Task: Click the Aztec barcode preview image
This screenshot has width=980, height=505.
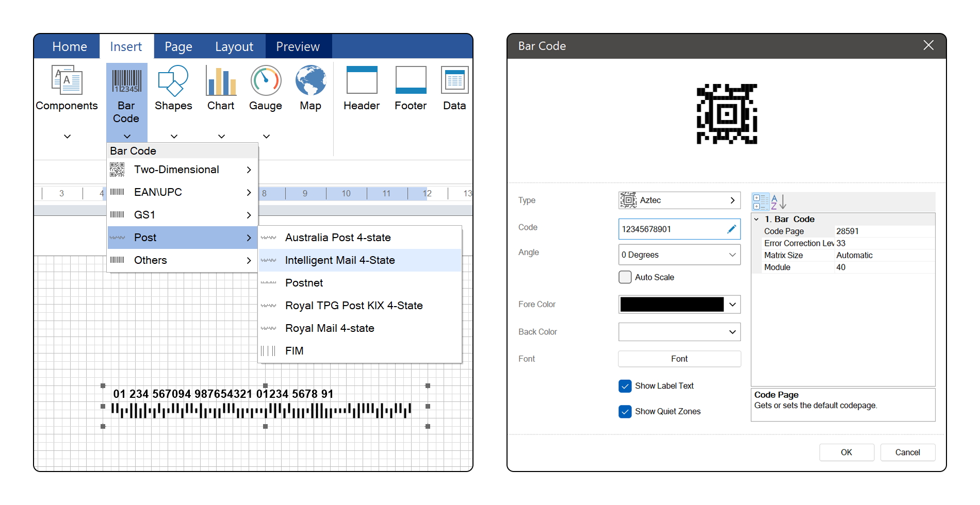Action: coord(727,114)
